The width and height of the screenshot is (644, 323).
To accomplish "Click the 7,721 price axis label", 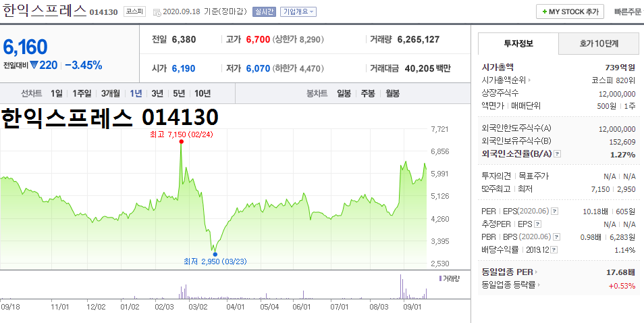I will click(x=440, y=129).
